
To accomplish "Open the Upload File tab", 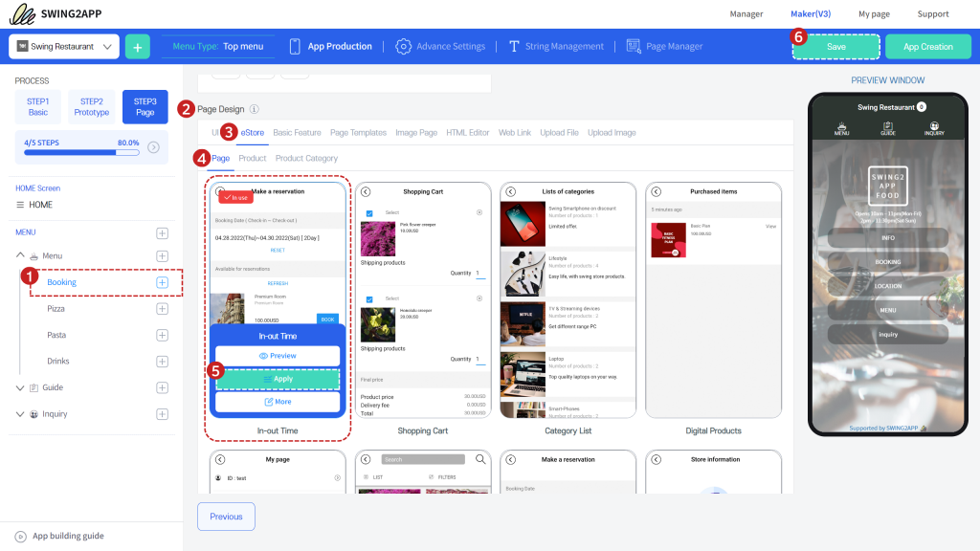I will coord(559,132).
